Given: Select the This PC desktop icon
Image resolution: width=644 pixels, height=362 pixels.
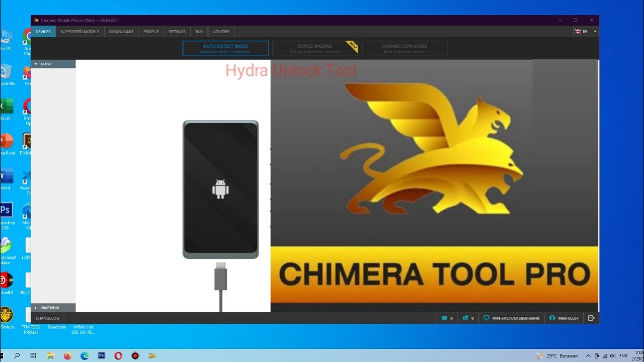Looking at the screenshot, I should pos(5,40).
